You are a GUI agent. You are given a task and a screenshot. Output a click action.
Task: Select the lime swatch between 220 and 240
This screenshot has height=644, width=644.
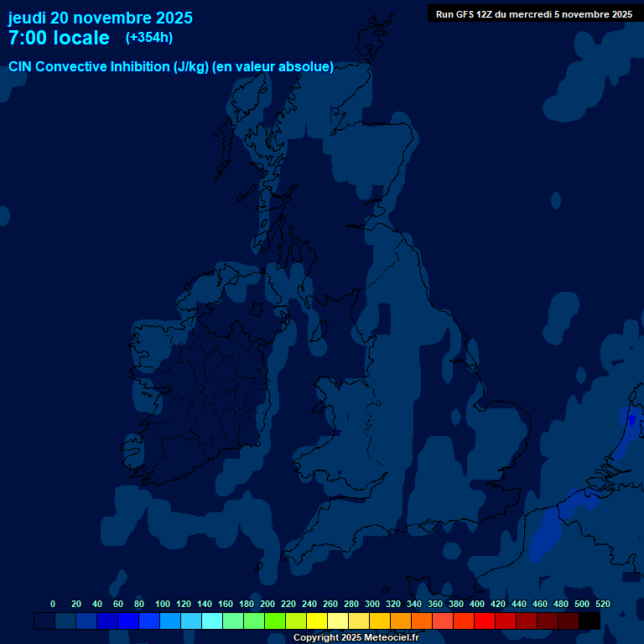pos(296,621)
